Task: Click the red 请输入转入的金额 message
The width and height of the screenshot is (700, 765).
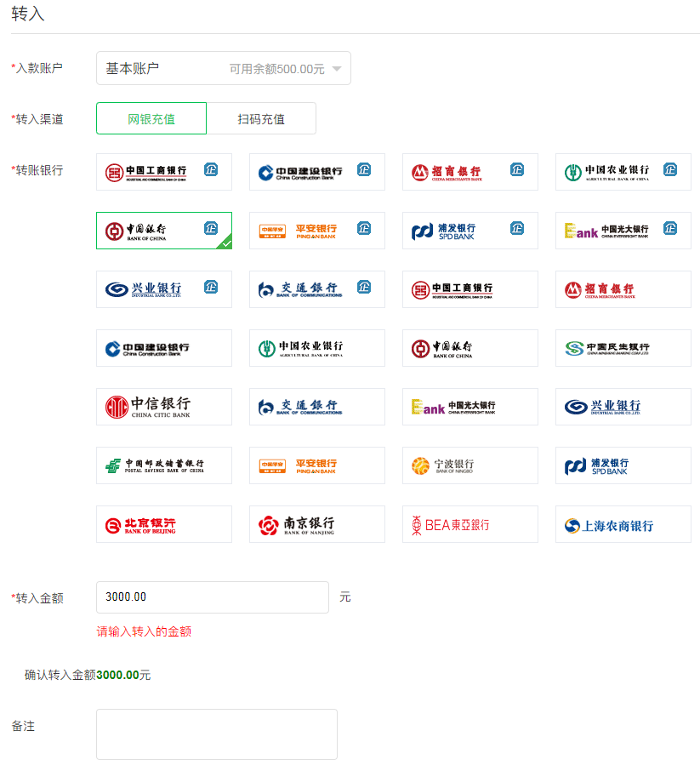Action: (144, 631)
